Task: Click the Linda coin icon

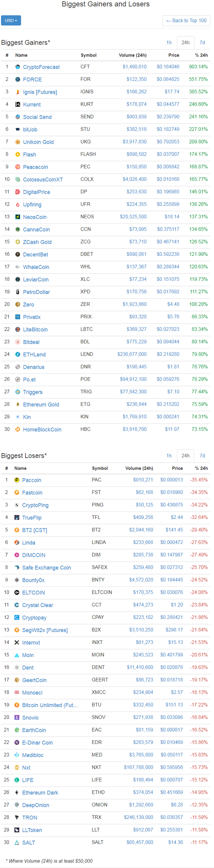Action: tap(17, 542)
